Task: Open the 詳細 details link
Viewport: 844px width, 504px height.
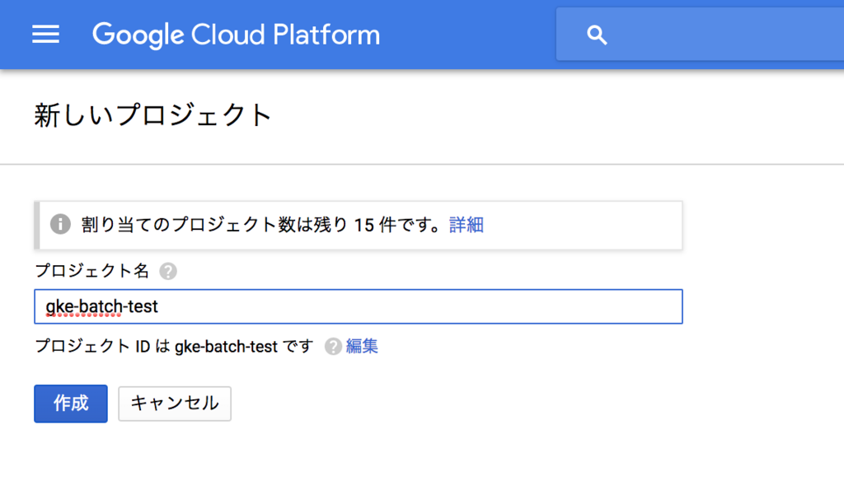Action: click(467, 225)
